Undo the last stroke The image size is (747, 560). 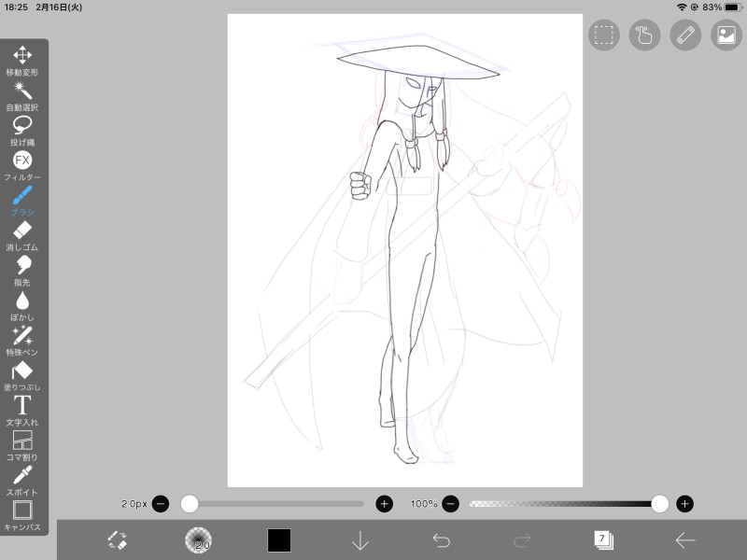[441, 540]
